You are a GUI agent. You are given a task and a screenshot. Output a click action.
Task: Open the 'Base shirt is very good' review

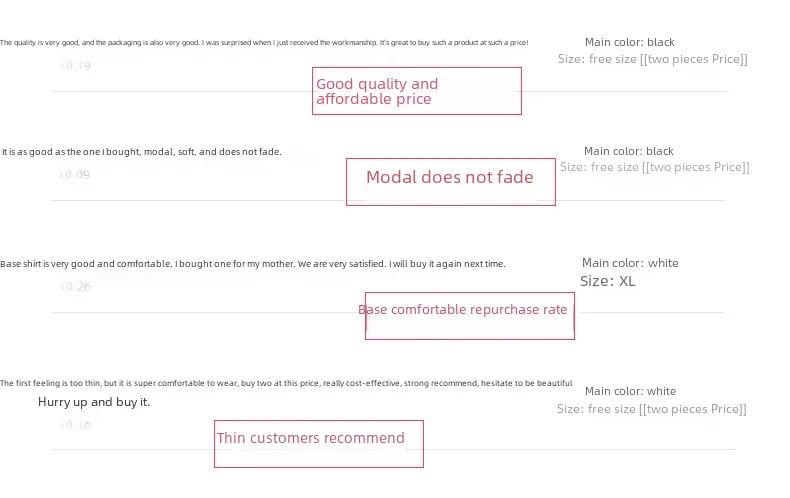pyautogui.click(x=252, y=264)
